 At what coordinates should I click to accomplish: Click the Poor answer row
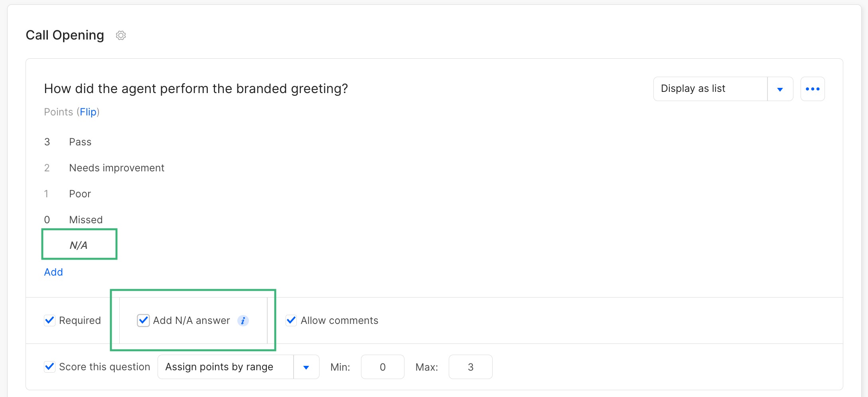click(x=80, y=194)
